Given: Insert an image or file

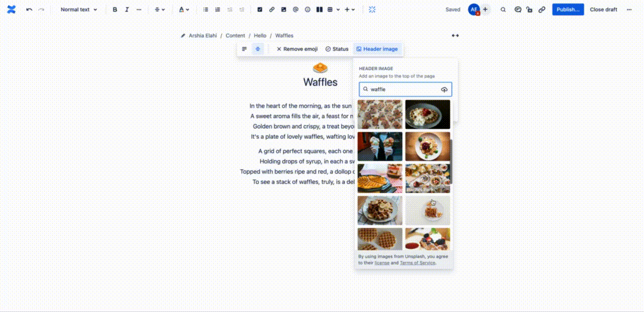Looking at the screenshot, I should tap(284, 10).
